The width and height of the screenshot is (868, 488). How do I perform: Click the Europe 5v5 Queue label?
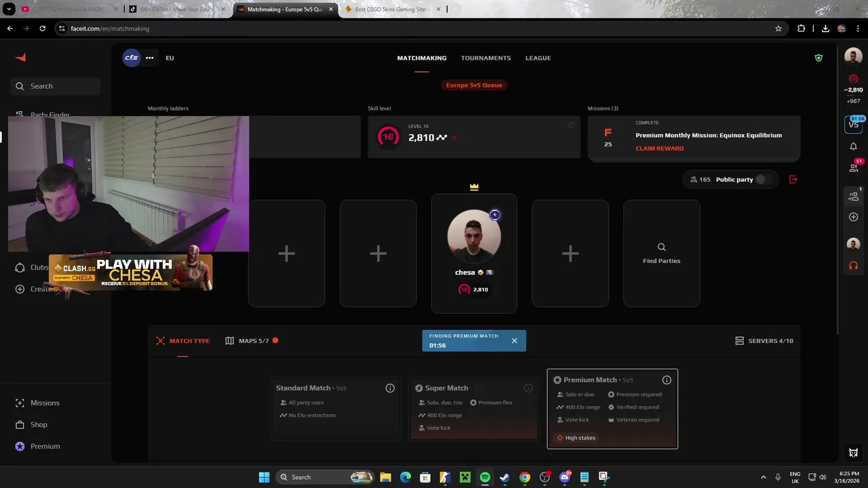tap(474, 85)
